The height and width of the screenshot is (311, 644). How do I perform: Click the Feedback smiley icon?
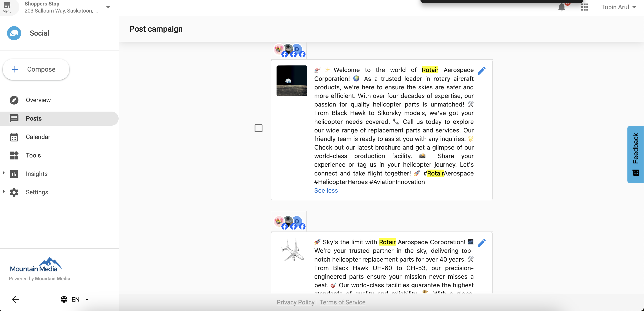point(636,173)
